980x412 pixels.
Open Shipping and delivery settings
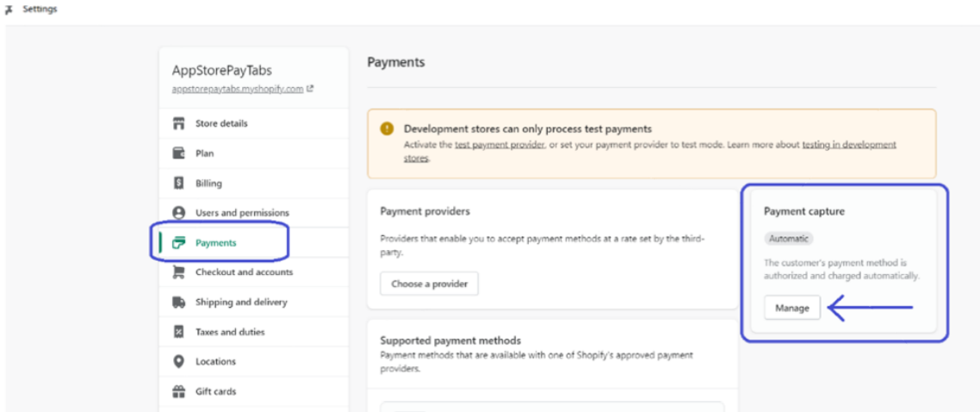(254, 302)
